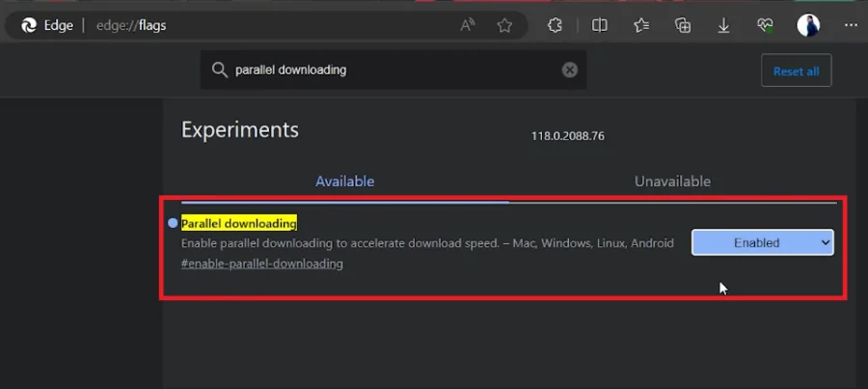
Task: Click the Edge logo in address bar
Action: 29,25
